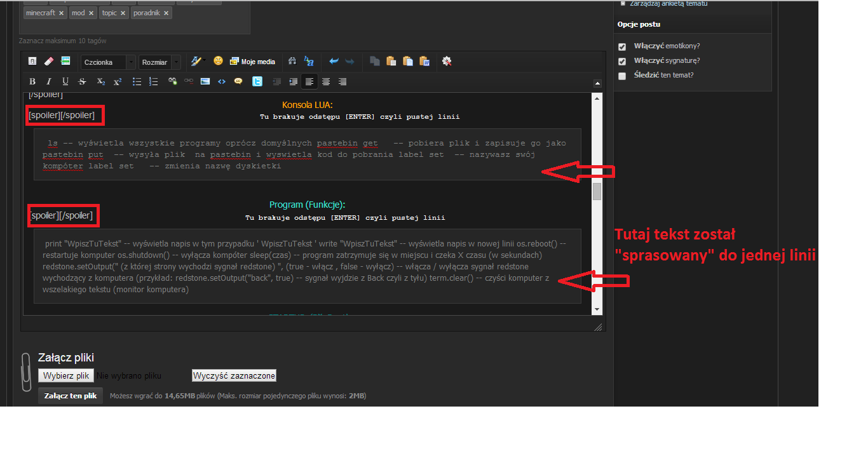Open the Rozmiar size dropdown

coord(159,62)
